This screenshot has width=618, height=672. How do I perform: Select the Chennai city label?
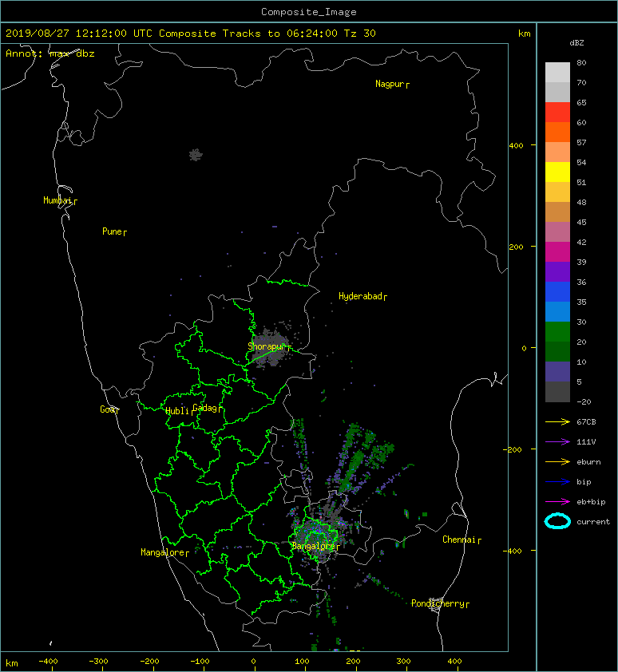[x=462, y=540]
